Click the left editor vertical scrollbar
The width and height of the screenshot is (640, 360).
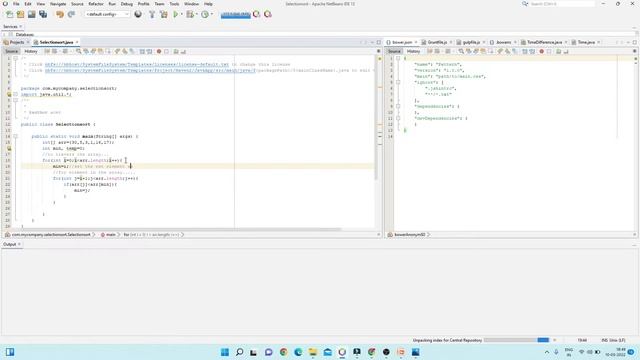376,118
